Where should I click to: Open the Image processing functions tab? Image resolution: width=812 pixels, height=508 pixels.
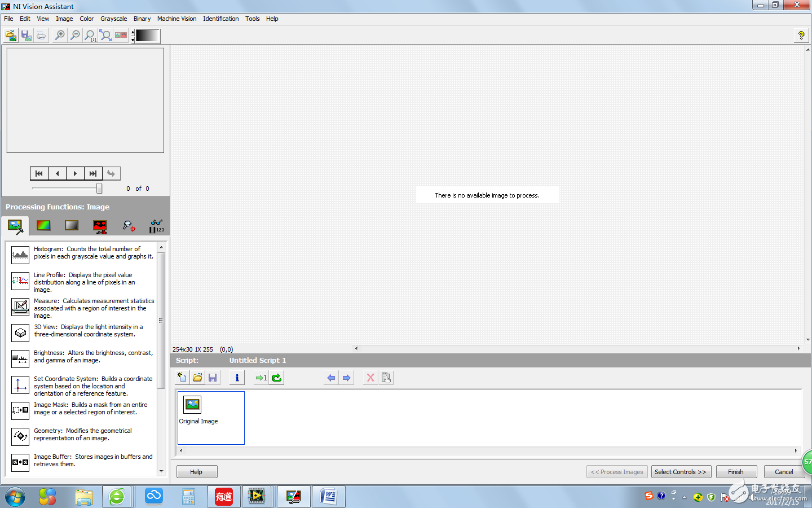point(15,226)
